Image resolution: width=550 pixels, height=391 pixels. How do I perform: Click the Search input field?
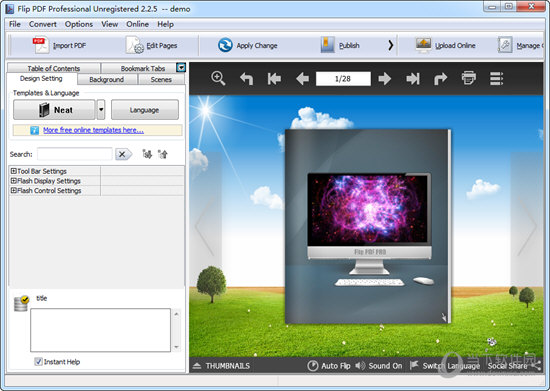[74, 154]
